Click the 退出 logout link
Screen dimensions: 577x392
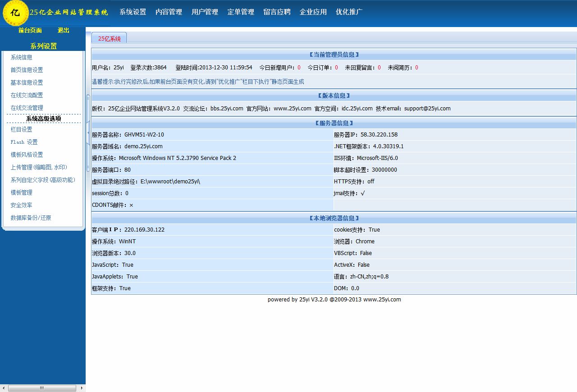click(x=64, y=31)
